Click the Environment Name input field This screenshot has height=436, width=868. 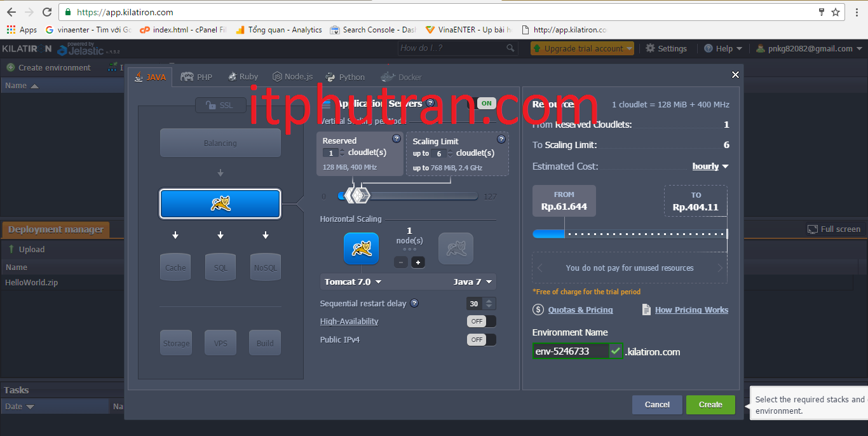[570, 351]
